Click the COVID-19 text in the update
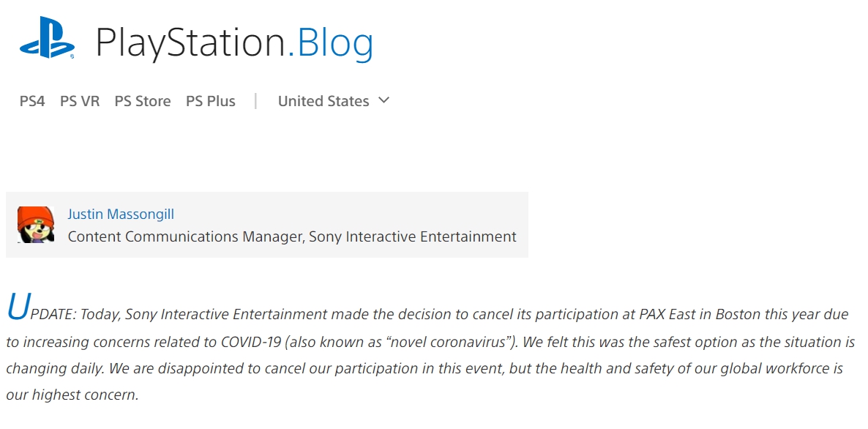868x429 pixels. pos(251,342)
